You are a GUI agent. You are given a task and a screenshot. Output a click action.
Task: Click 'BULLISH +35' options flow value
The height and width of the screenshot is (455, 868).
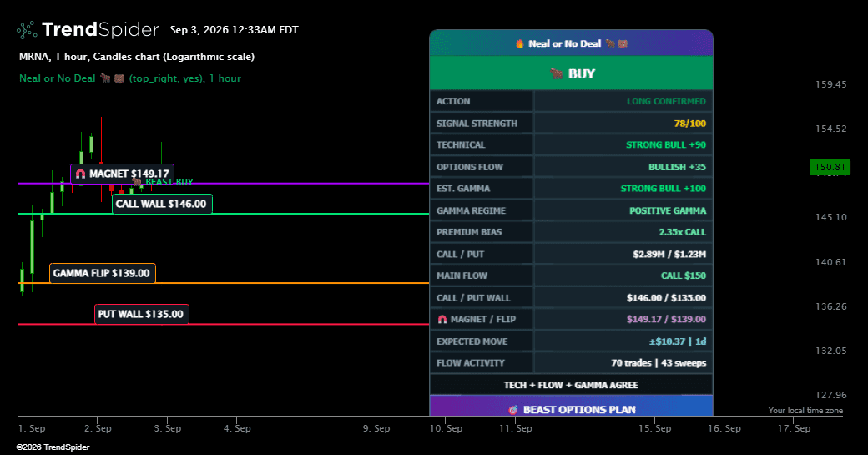pos(677,167)
